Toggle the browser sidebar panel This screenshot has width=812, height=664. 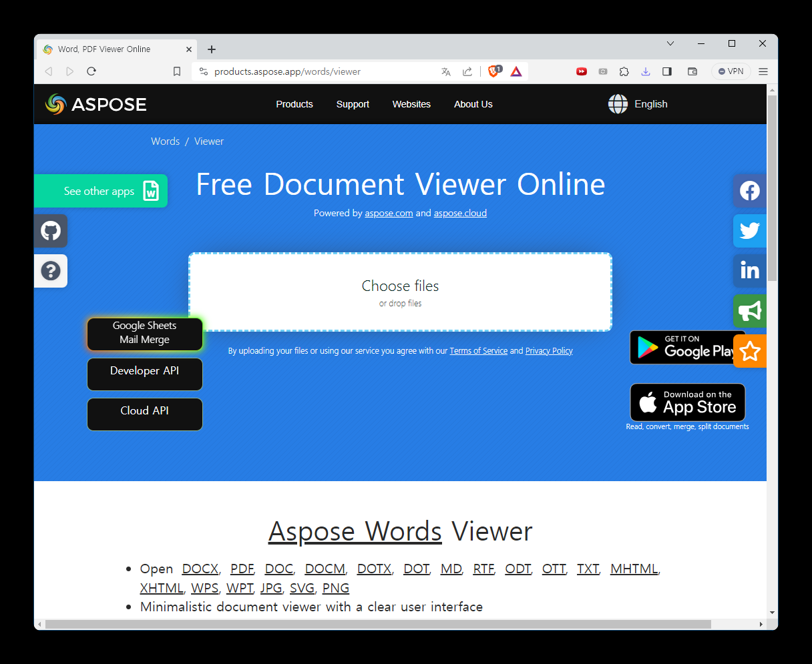tap(667, 71)
